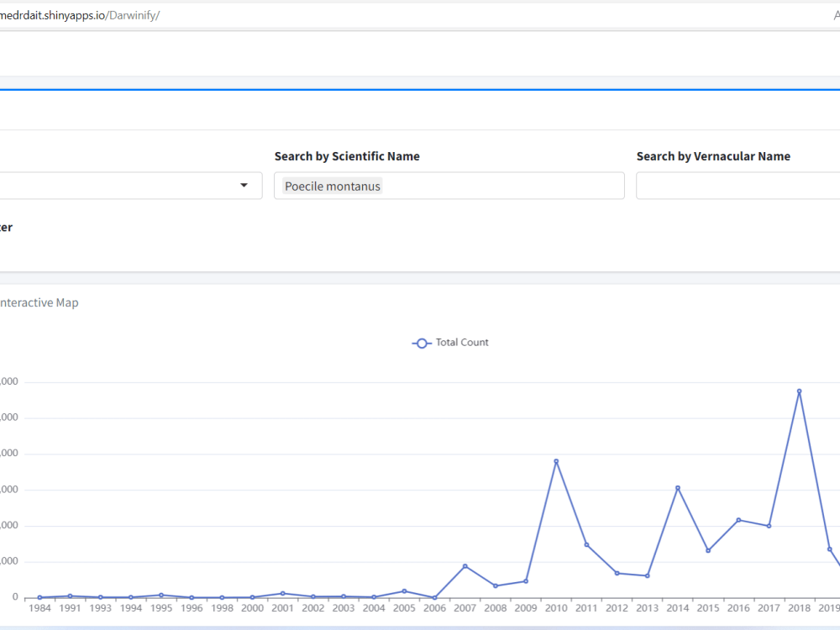Image resolution: width=840 pixels, height=630 pixels.
Task: Open the Interactive Map view
Action: pyautogui.click(x=39, y=302)
